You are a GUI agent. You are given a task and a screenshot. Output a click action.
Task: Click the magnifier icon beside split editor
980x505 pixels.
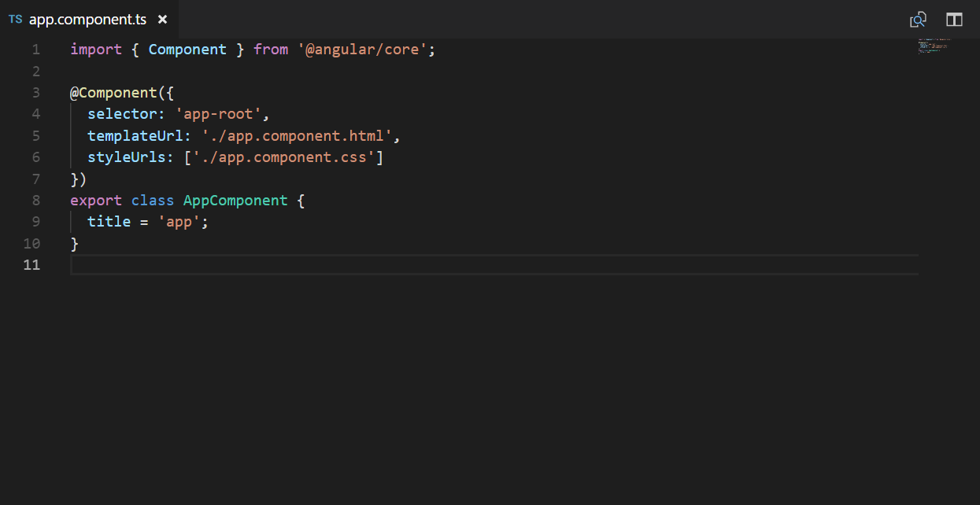(918, 20)
